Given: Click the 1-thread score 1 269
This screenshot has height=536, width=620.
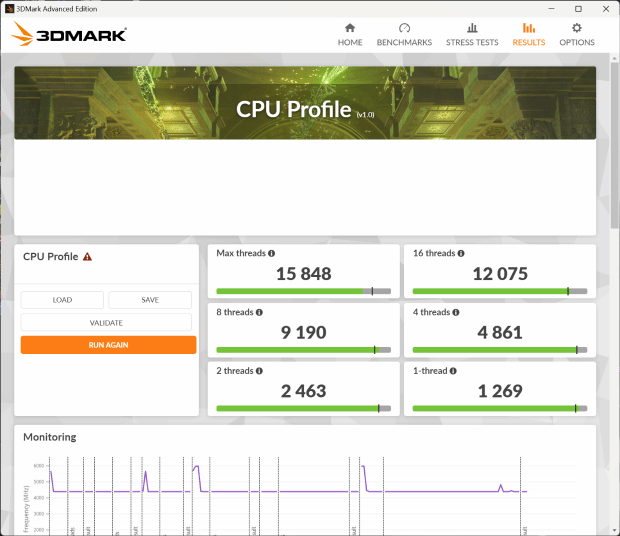Looking at the screenshot, I should pyautogui.click(x=500, y=391).
